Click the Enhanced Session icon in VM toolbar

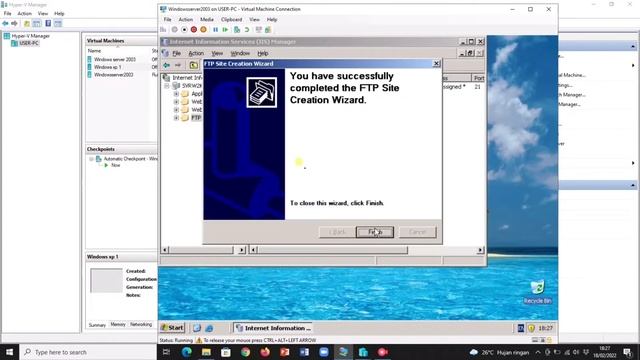pyautogui.click(x=258, y=29)
